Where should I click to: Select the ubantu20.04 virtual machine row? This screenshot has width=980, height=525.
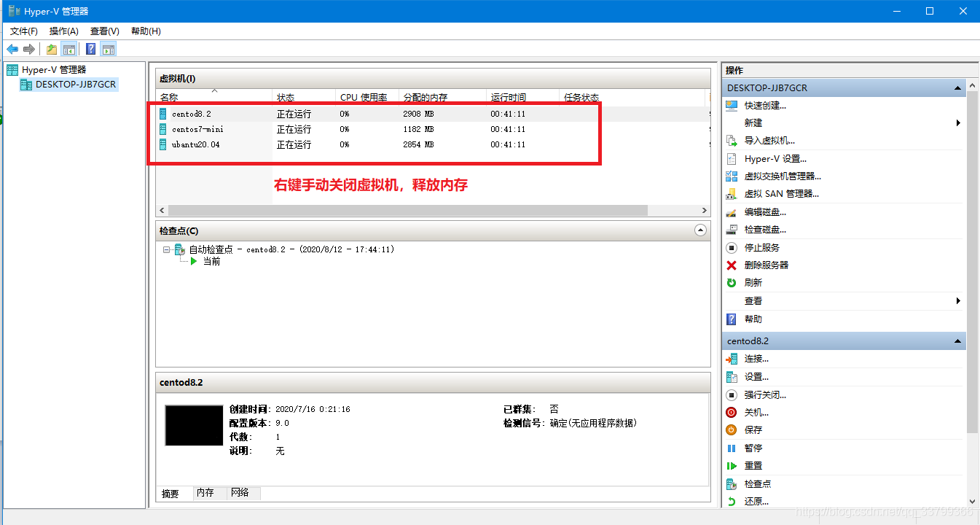[431, 144]
